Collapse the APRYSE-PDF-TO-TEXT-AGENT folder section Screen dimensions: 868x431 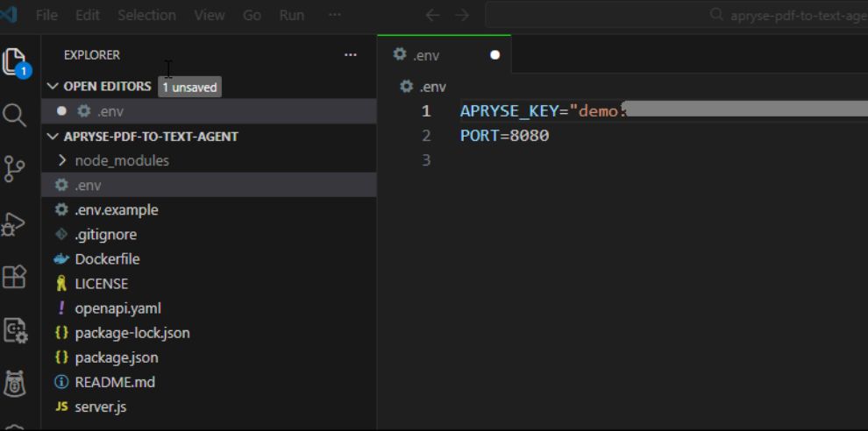tap(53, 136)
